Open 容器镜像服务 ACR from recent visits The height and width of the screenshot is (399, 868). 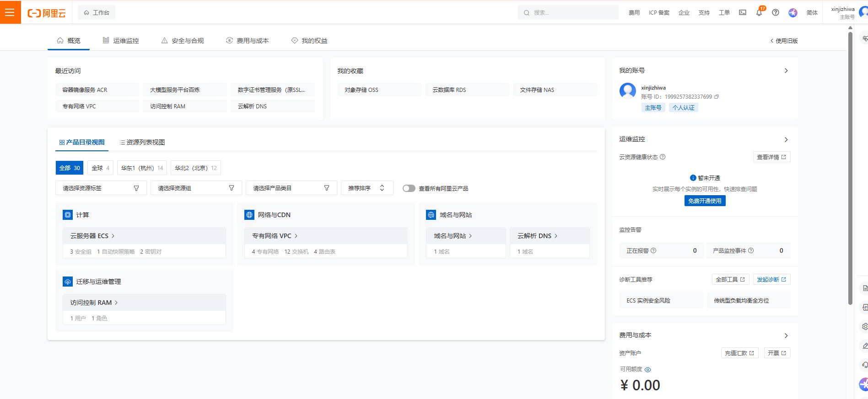pyautogui.click(x=97, y=90)
